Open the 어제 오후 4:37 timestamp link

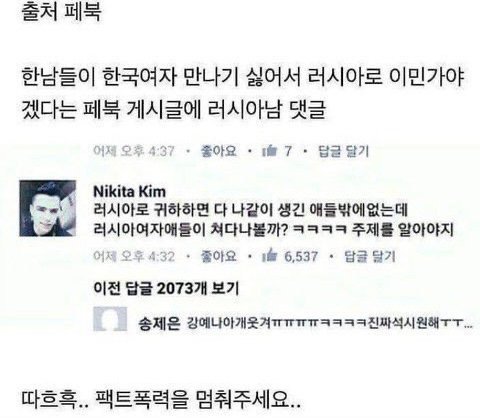(x=134, y=151)
